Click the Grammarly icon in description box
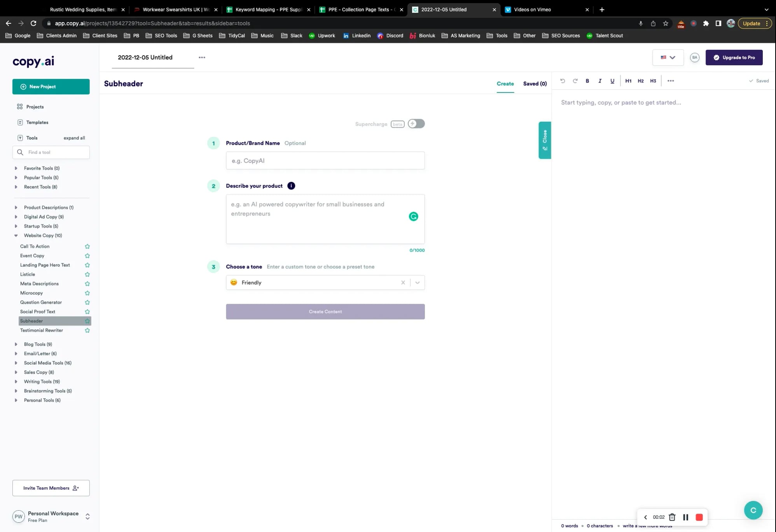Screen dimensions: 776x532 (x=414, y=217)
